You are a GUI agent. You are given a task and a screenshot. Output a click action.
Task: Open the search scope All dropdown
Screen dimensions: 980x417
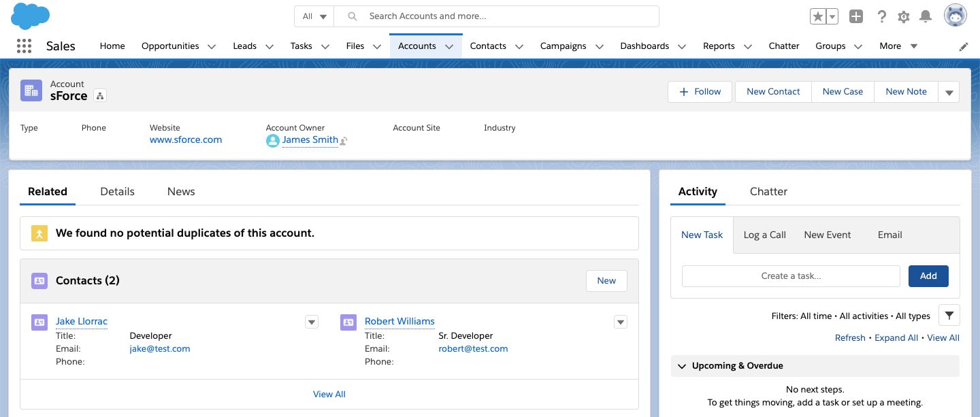pyautogui.click(x=314, y=16)
